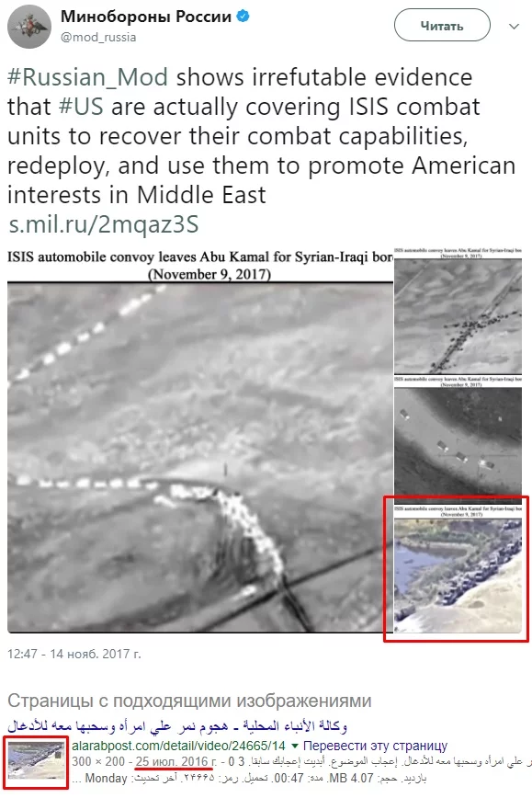Click the tweet timestamp 12:47 - 14 нояб. 2017

[x=74, y=654]
